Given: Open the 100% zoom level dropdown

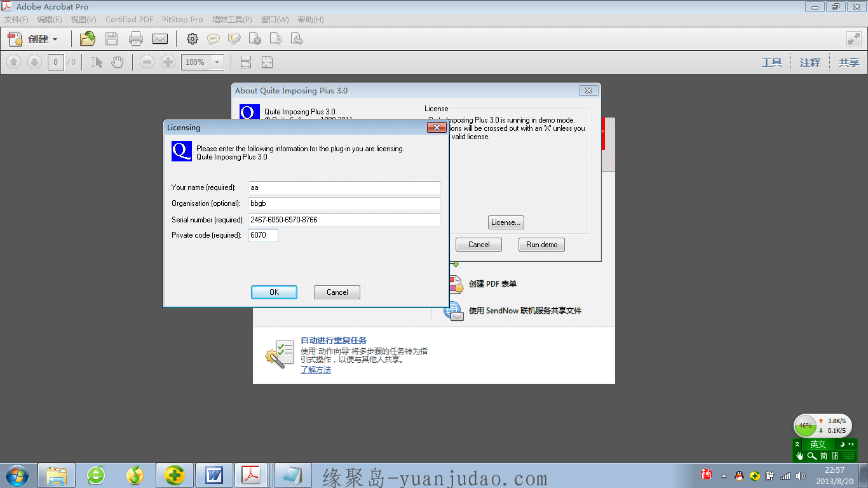Looking at the screenshot, I should click(217, 62).
